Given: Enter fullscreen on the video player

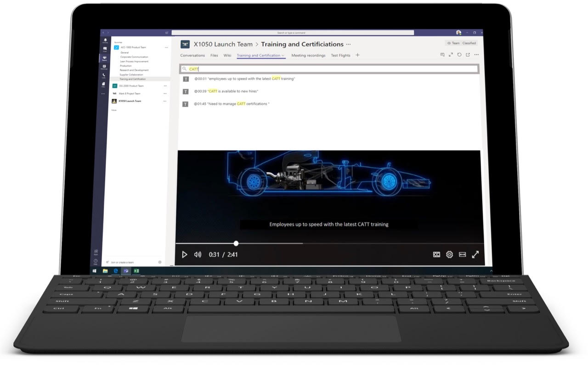Looking at the screenshot, I should (475, 254).
